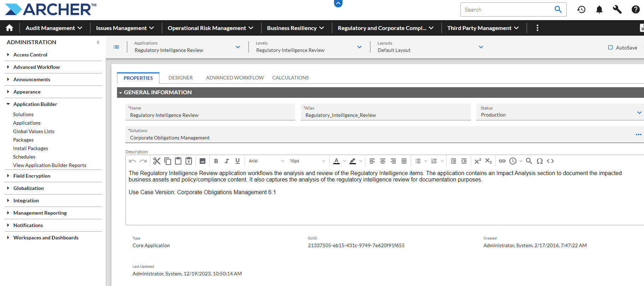Image resolution: width=644 pixels, height=286 pixels.
Task: Switch to the Advanced Workflow tab
Action: tap(235, 78)
